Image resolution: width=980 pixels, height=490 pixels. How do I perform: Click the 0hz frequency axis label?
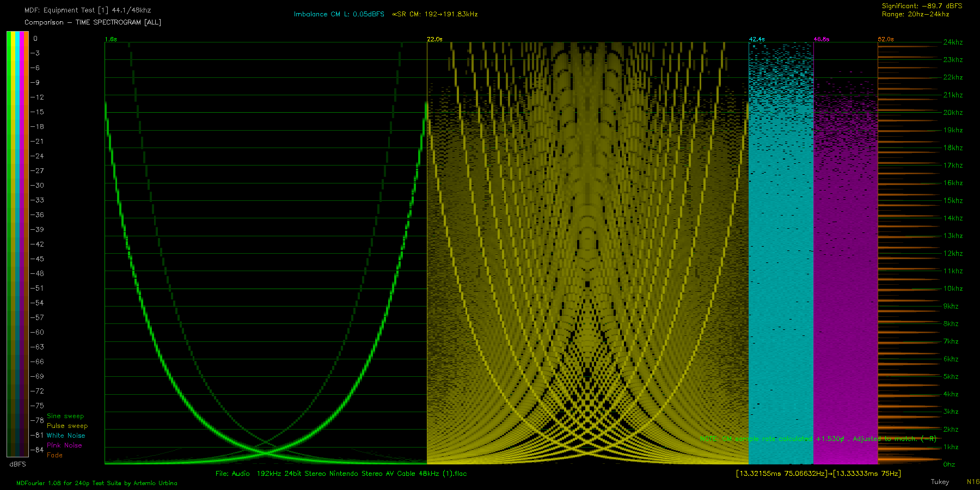949,464
